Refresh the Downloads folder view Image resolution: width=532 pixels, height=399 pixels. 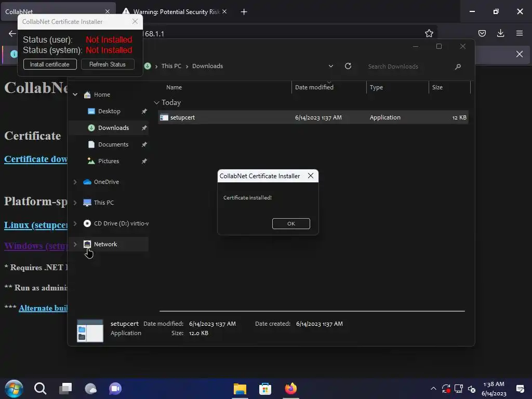click(348, 66)
